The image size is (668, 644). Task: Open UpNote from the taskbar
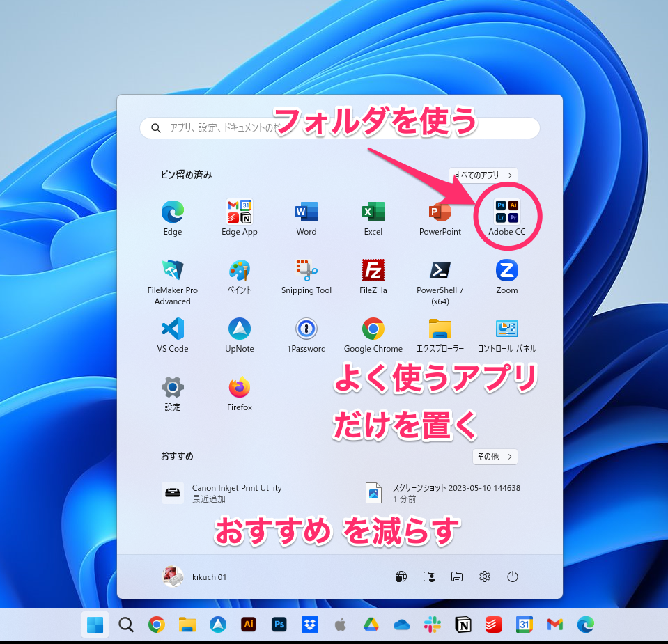point(218,625)
